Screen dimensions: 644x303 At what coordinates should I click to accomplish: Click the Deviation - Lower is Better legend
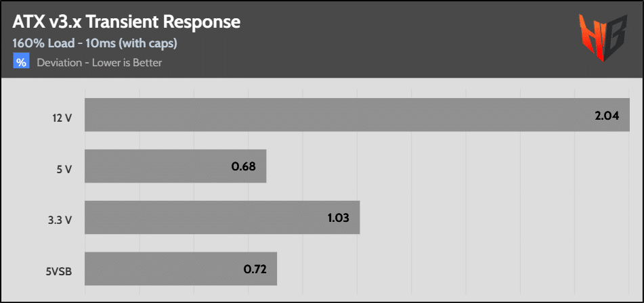pos(100,63)
